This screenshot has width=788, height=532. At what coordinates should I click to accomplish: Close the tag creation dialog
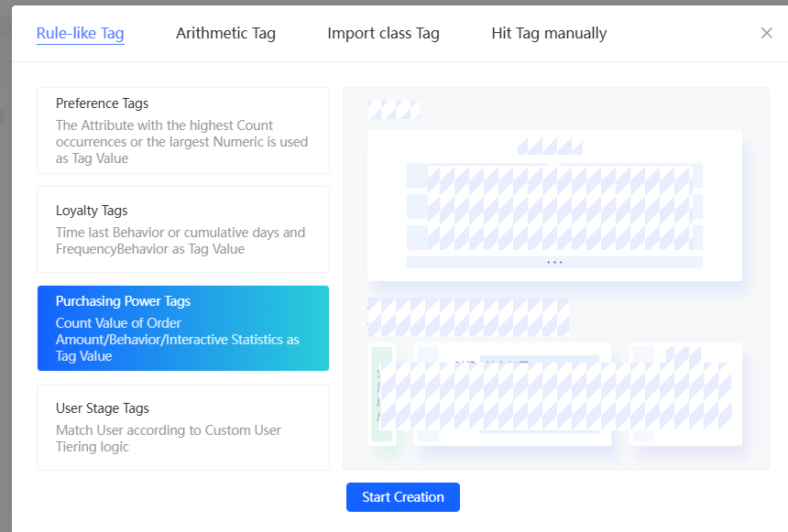click(x=767, y=33)
